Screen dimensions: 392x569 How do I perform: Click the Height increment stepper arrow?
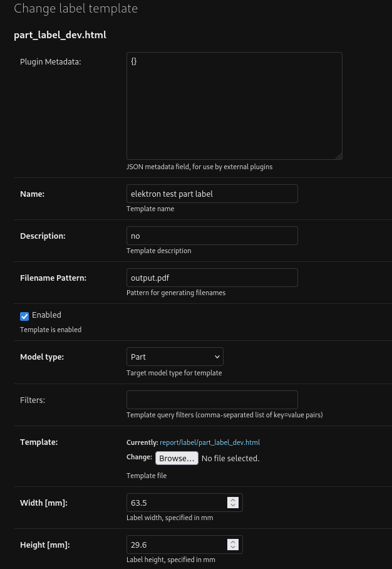(x=232, y=541)
